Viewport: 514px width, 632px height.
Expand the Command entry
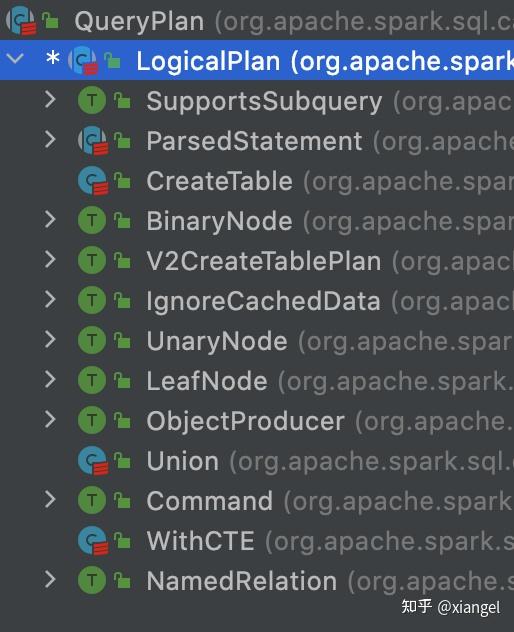click(x=50, y=500)
